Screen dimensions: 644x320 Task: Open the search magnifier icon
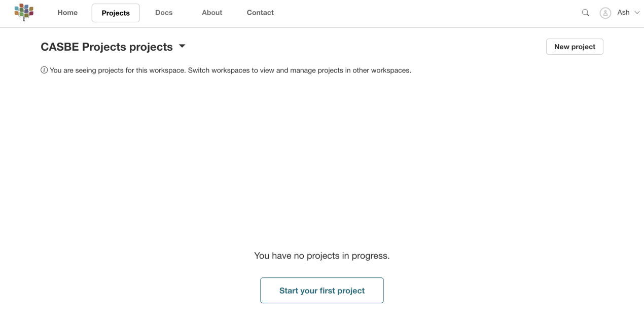click(586, 13)
